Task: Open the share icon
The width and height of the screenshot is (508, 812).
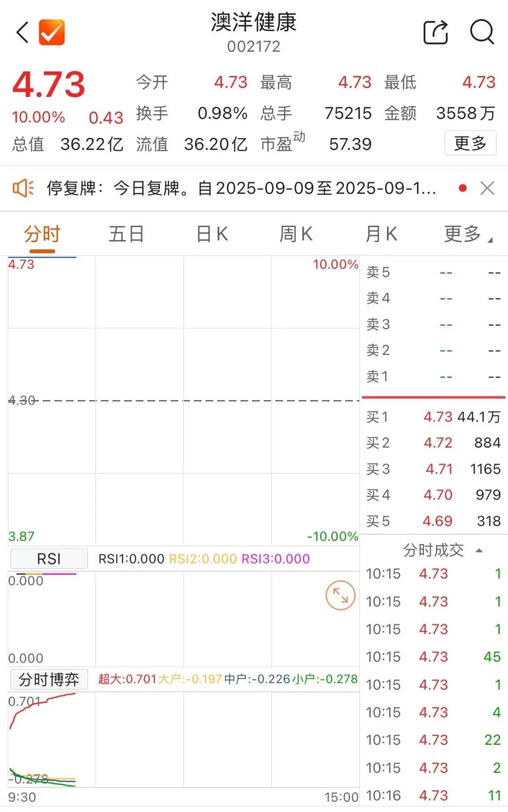Action: (436, 32)
